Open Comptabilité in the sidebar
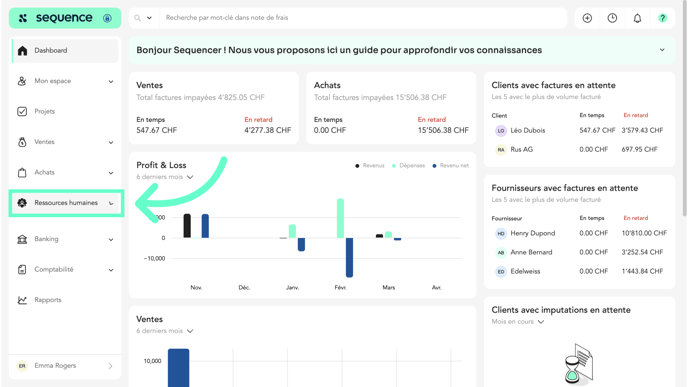Image resolution: width=688 pixels, height=387 pixels. (x=54, y=269)
